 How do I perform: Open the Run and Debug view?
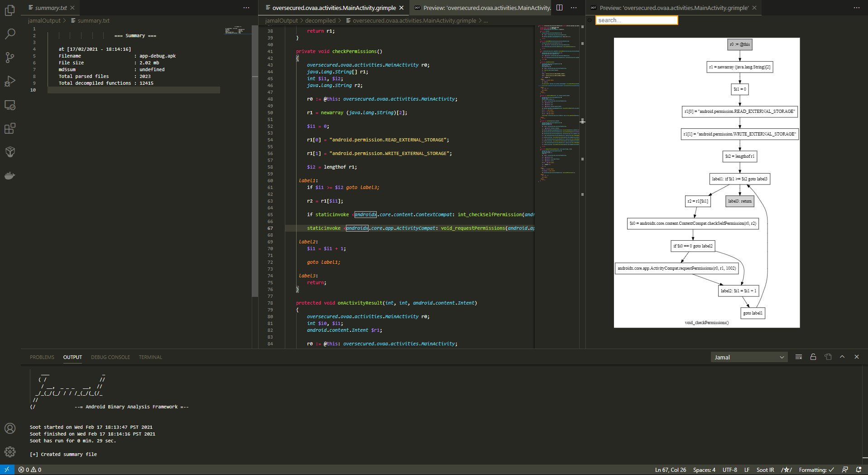10,81
